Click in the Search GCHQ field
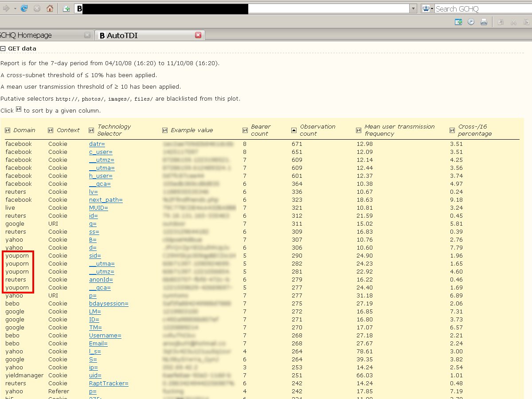Image resolution: width=532 pixels, height=399 pixels. tap(483, 8)
